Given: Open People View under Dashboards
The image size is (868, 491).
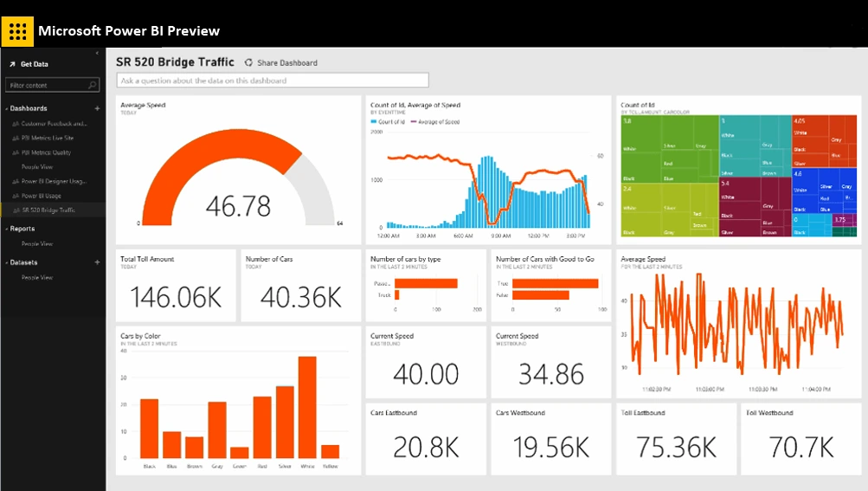Looking at the screenshot, I should 37,167.
